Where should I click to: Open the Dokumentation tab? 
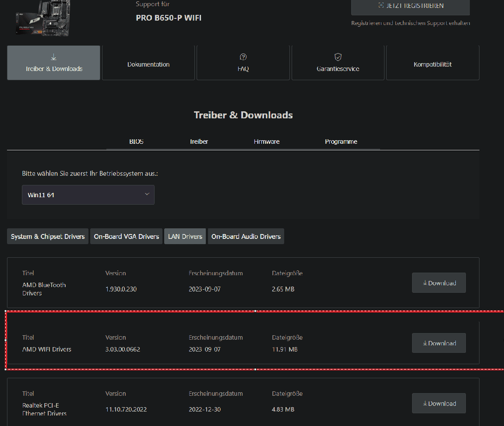(x=148, y=63)
